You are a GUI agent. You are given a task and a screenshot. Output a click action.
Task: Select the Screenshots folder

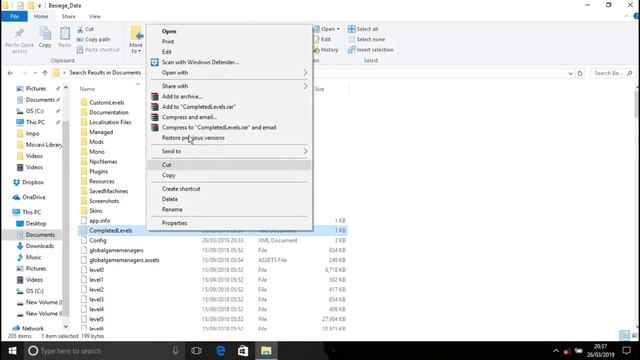click(100, 201)
